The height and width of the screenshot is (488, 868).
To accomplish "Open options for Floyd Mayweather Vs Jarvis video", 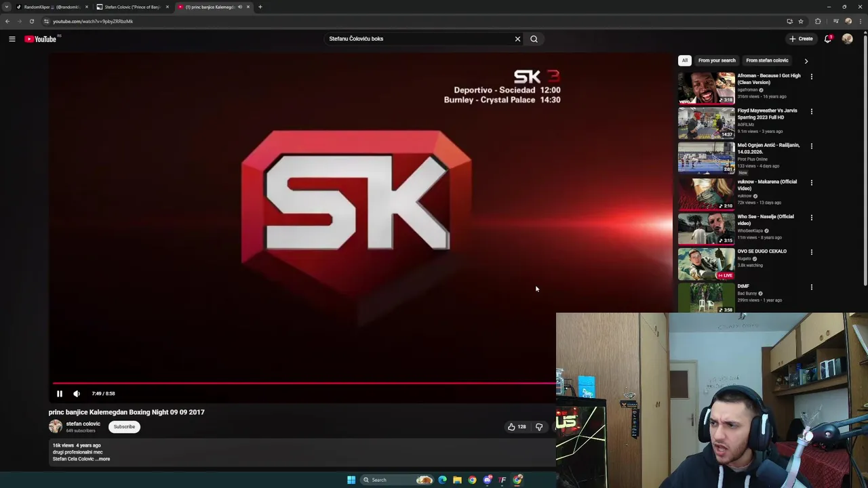I will point(811,111).
